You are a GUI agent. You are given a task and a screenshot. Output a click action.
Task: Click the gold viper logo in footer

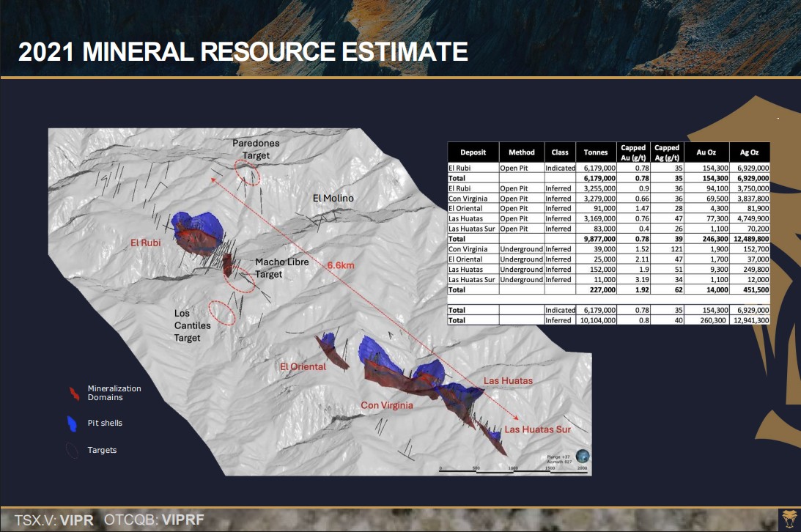click(789, 517)
